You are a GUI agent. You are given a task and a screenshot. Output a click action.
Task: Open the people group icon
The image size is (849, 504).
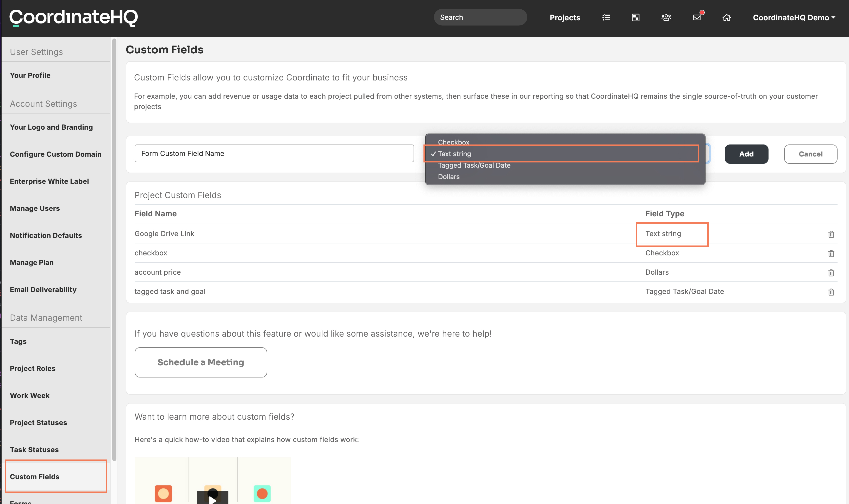coord(666,17)
